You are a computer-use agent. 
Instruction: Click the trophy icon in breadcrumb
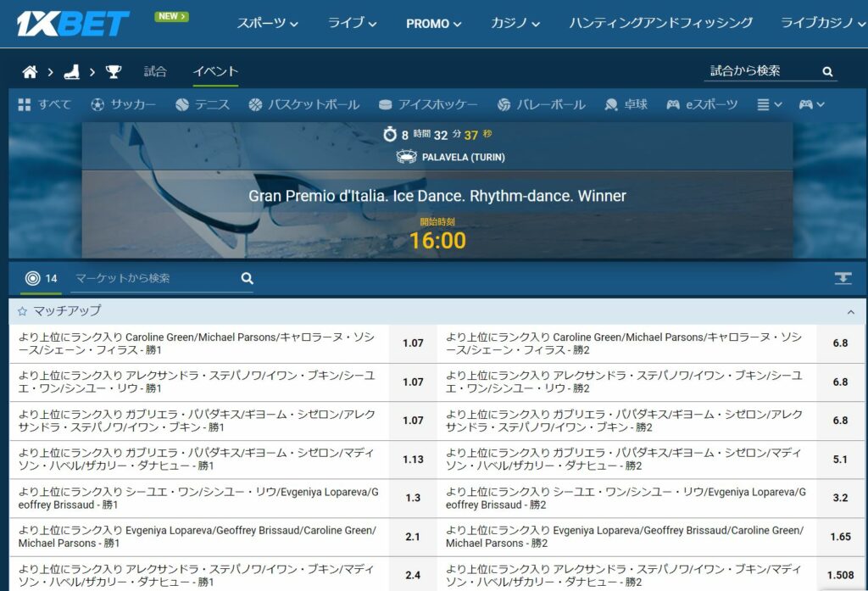click(114, 72)
